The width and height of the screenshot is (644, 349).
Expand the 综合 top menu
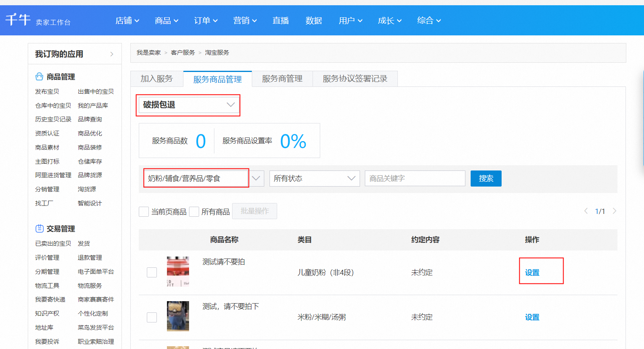tap(429, 21)
